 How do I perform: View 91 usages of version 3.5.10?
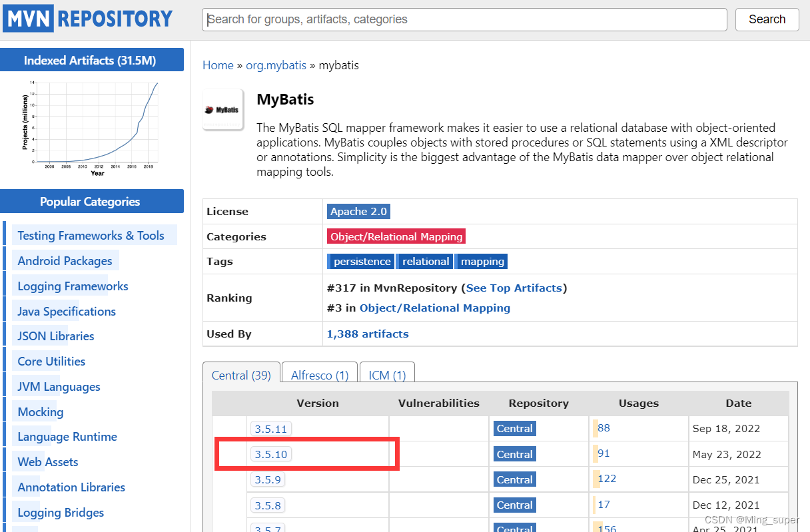(604, 453)
